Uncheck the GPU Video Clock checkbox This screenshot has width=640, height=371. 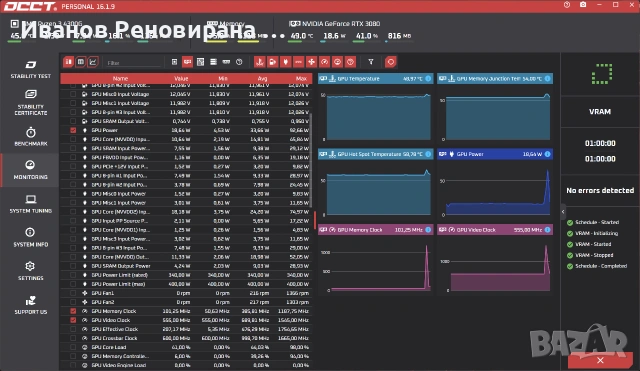tap(73, 320)
